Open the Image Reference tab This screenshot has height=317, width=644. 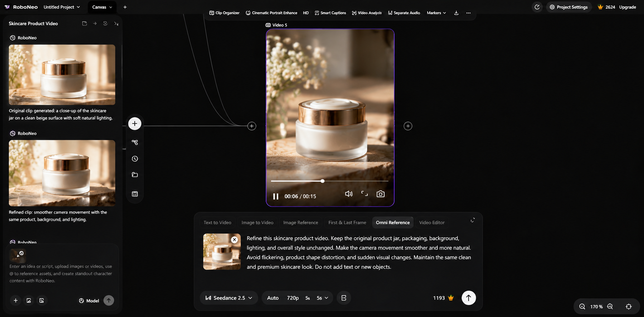coord(301,223)
